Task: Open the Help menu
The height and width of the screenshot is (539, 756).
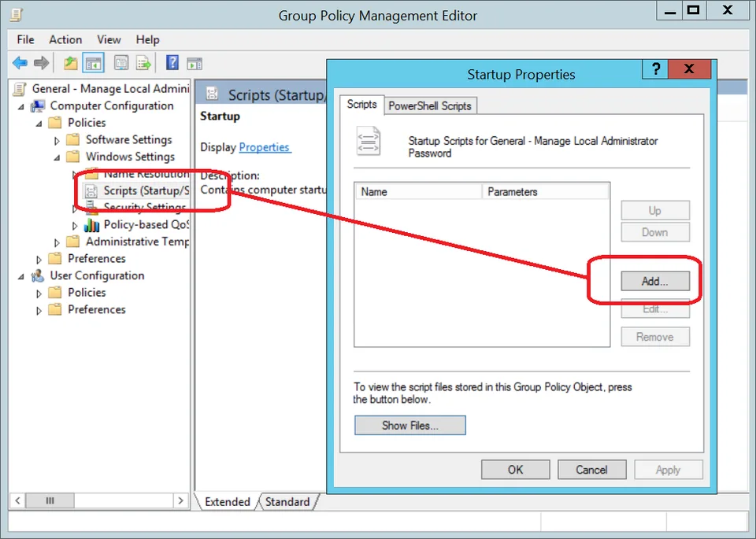Action: click(147, 39)
